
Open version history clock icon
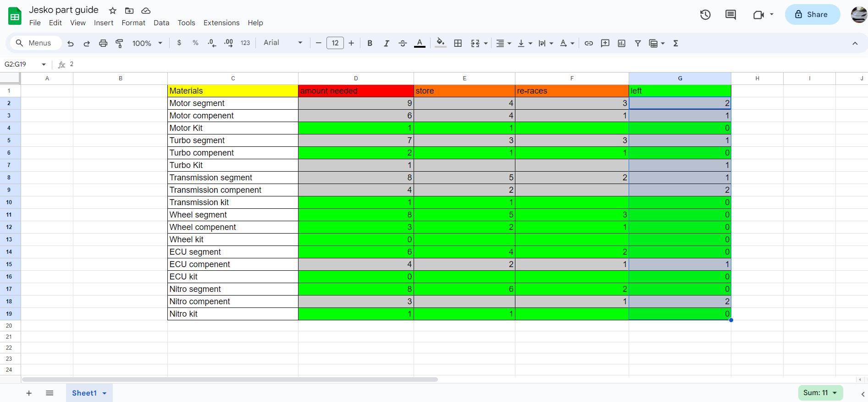coord(705,15)
